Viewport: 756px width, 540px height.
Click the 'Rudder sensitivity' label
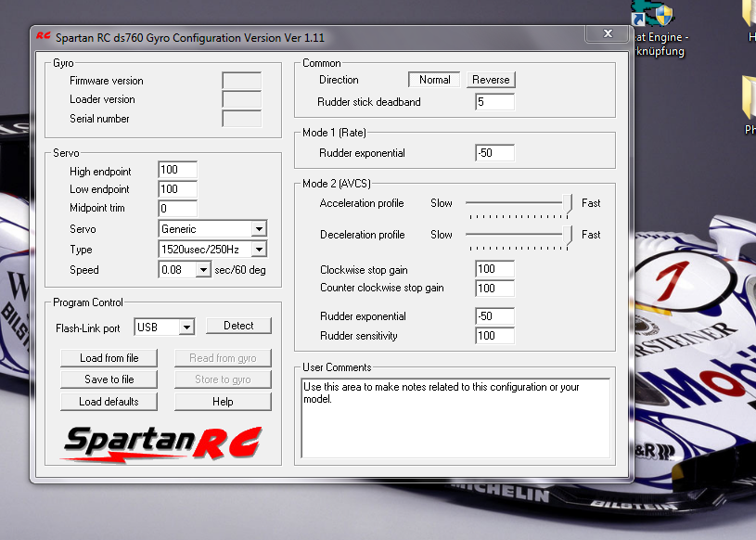[359, 336]
